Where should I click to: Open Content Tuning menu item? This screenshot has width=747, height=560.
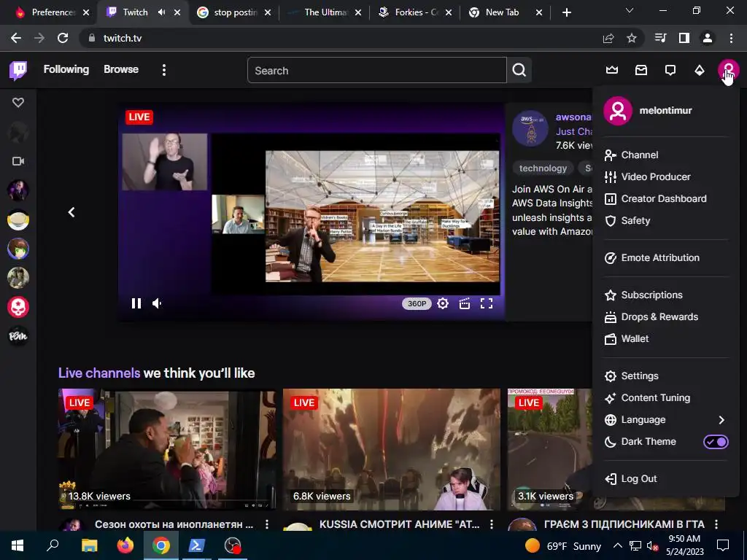click(666, 397)
